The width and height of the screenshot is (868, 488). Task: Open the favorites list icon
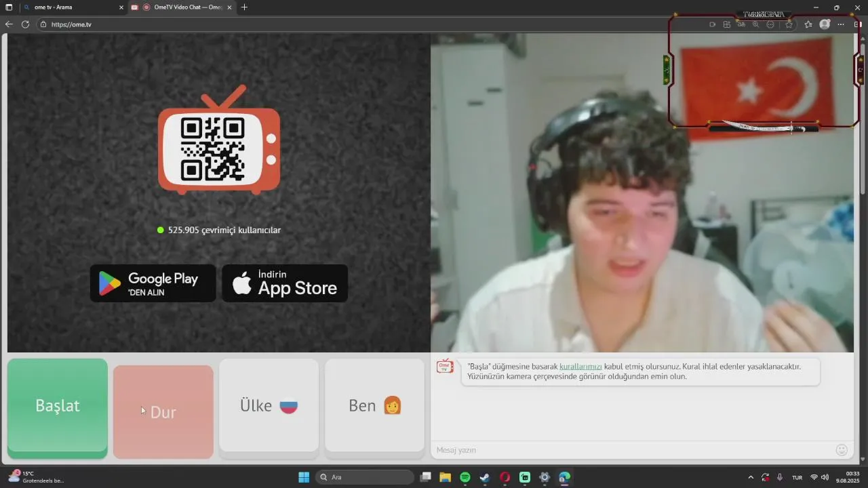(808, 24)
